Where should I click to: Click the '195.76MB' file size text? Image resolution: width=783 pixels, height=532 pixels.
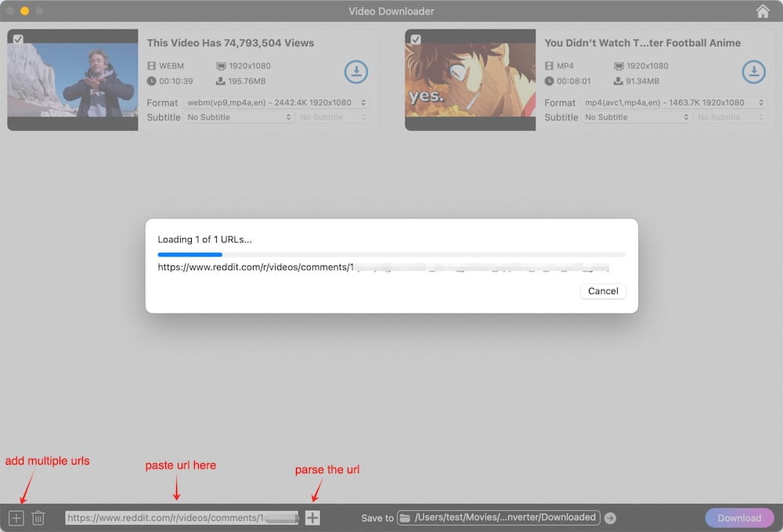[x=247, y=81]
